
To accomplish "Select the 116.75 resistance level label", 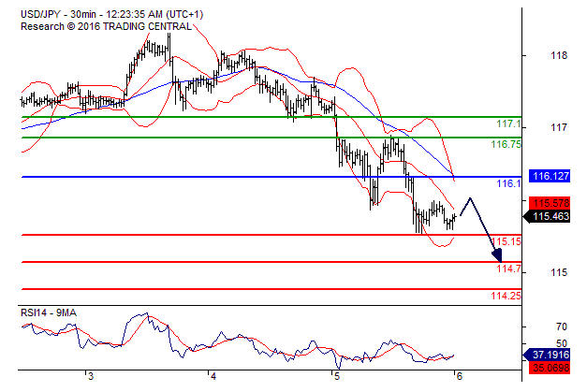I will click(506, 145).
